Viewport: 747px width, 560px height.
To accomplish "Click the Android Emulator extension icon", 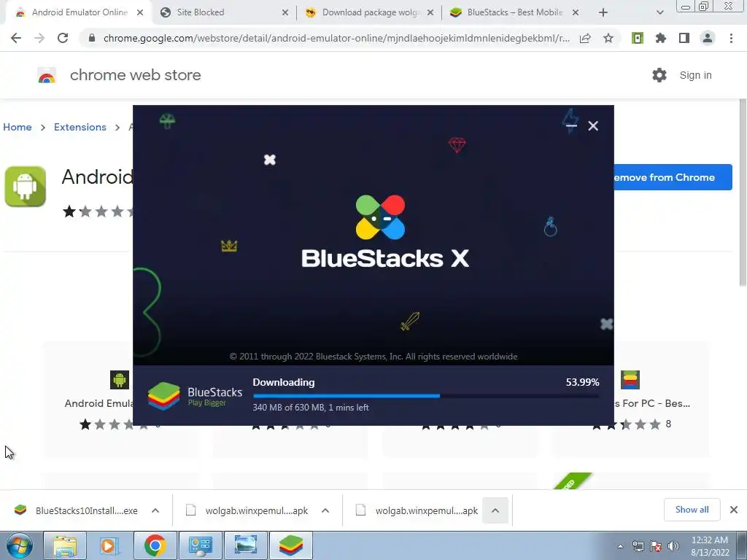I will 26,186.
